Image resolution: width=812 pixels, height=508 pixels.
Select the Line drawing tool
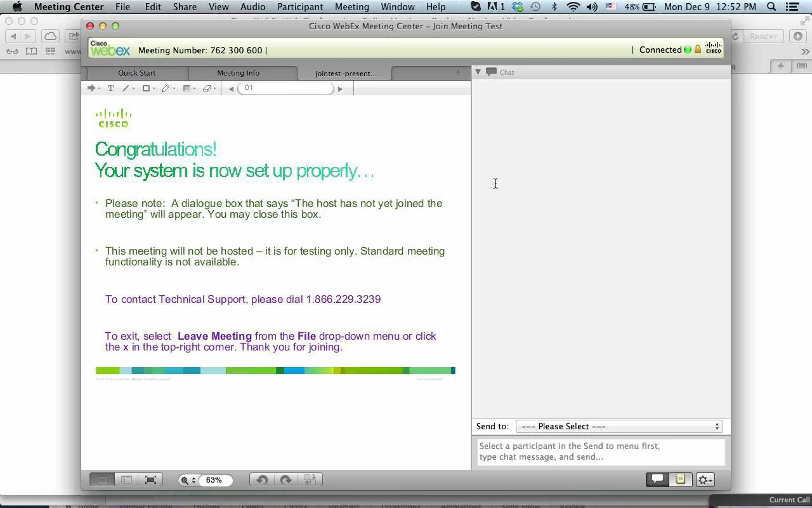coord(126,88)
